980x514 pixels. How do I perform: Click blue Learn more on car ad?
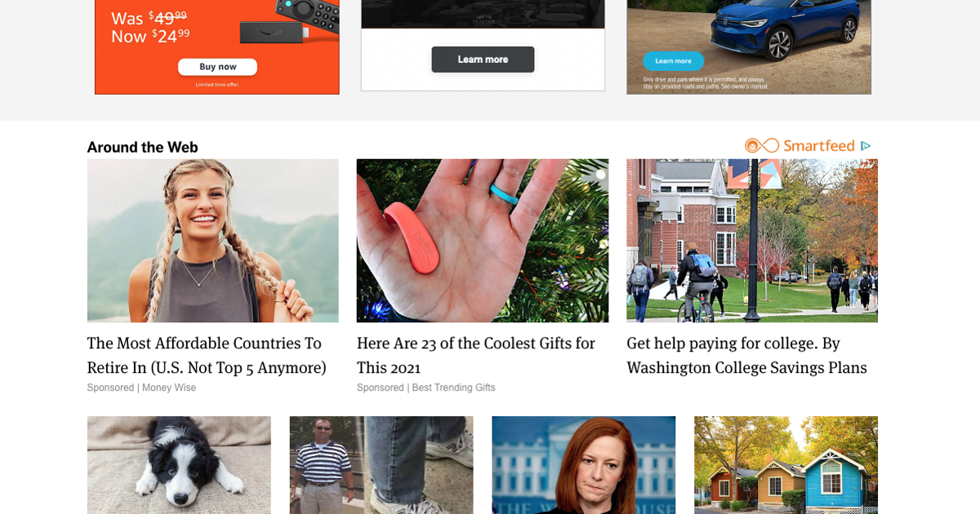tap(673, 60)
